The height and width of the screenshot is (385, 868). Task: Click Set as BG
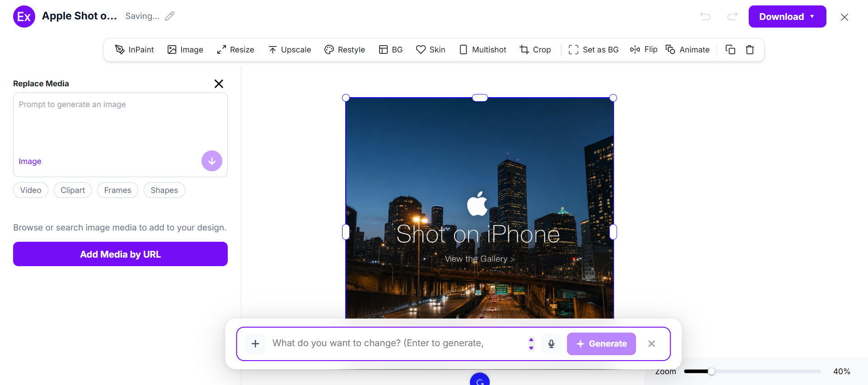[x=594, y=50]
